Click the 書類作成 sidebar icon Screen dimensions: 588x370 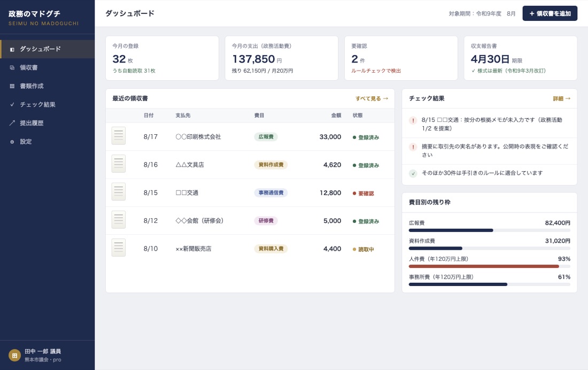(12, 86)
